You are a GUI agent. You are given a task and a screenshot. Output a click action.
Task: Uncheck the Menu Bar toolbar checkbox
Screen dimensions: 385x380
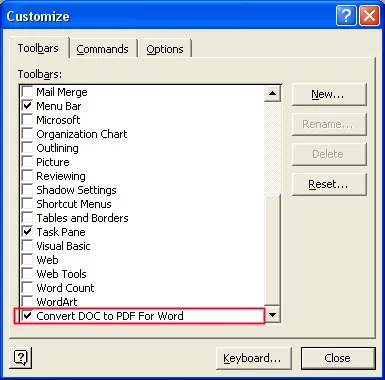27,106
